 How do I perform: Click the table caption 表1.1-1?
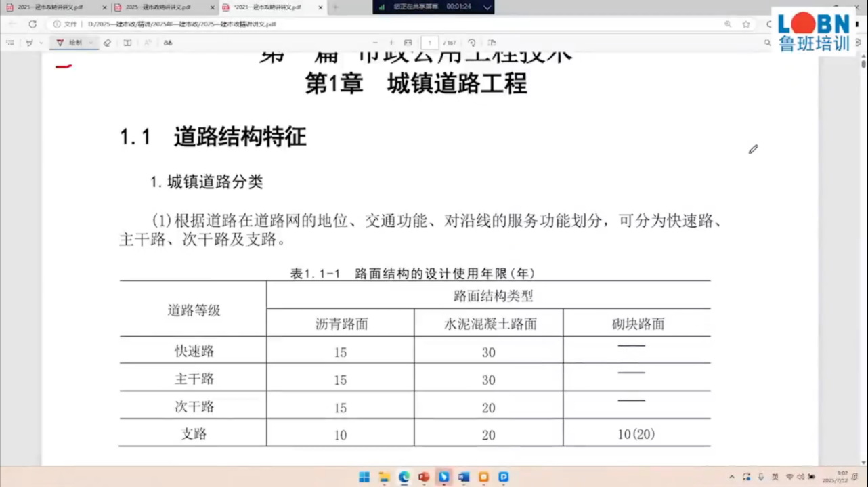413,274
